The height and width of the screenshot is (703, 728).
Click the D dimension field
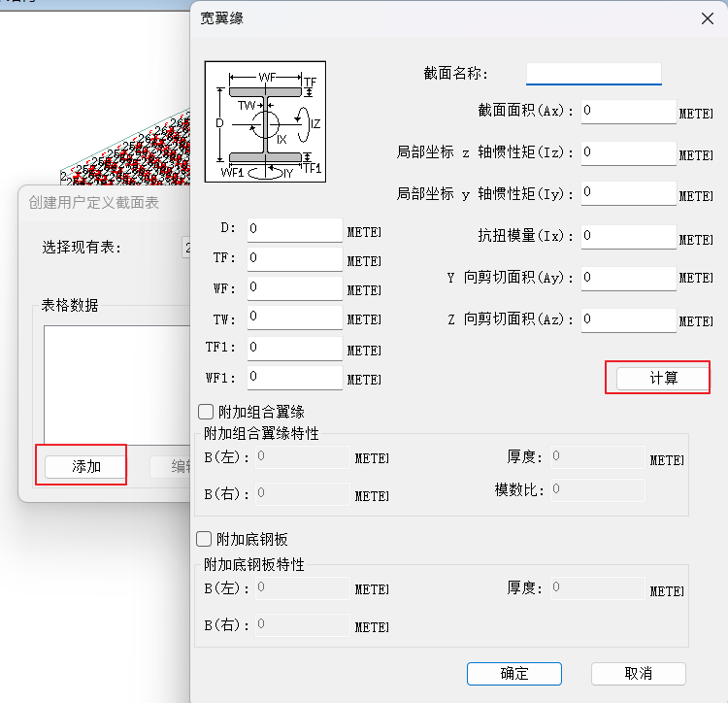(295, 230)
